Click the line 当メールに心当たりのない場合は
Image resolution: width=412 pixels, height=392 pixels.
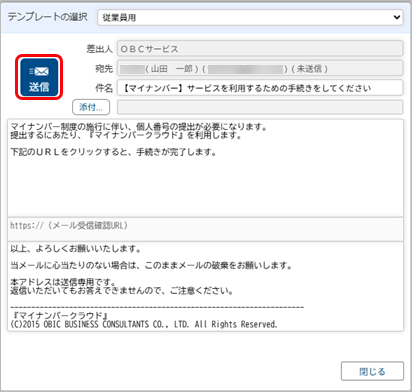click(x=151, y=266)
